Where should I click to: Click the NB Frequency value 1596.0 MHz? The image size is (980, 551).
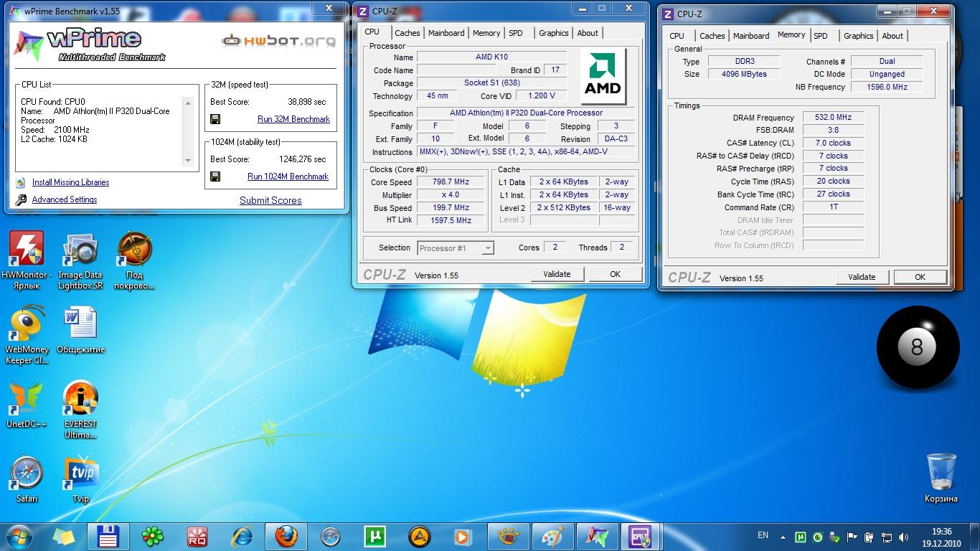887,87
